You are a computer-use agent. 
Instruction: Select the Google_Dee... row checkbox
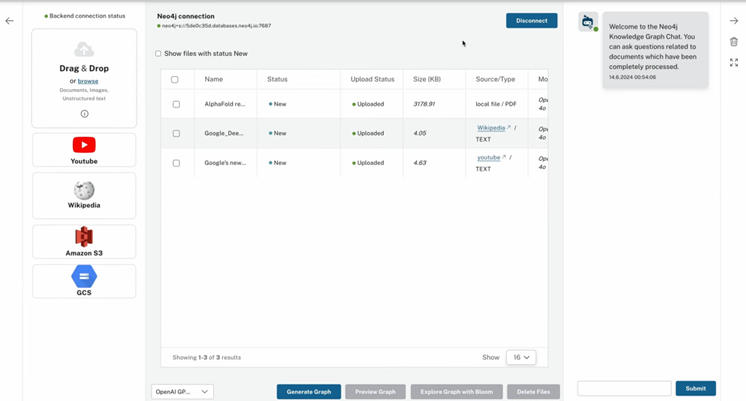(x=176, y=133)
